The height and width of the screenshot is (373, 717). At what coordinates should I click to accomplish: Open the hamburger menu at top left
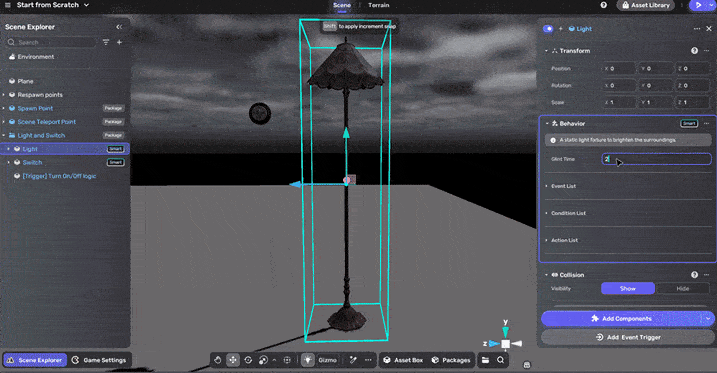click(8, 5)
